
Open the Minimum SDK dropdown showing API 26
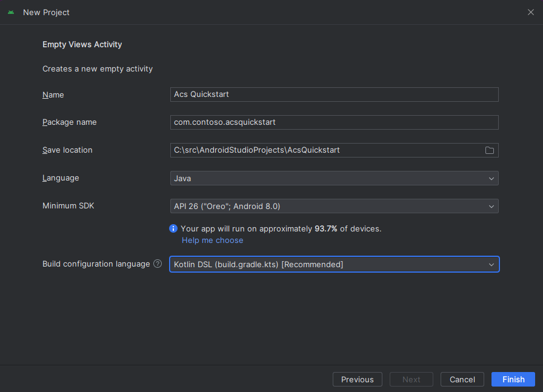coord(333,206)
